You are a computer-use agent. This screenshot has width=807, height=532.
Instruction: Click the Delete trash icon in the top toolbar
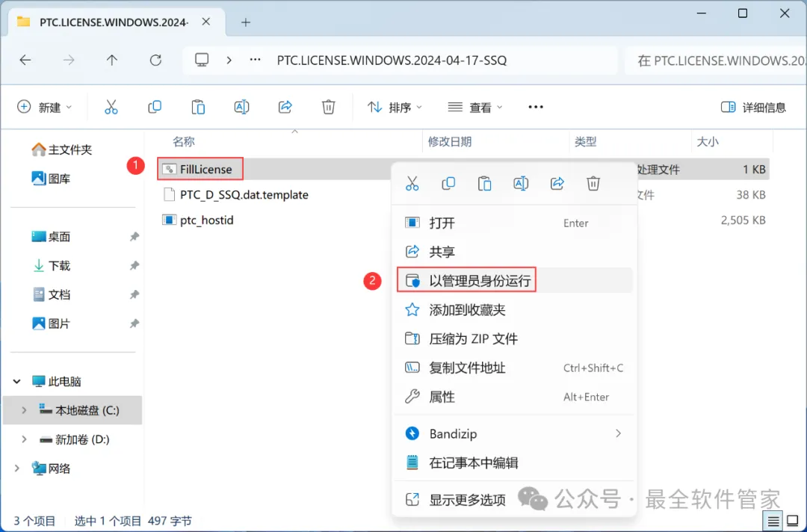click(328, 107)
